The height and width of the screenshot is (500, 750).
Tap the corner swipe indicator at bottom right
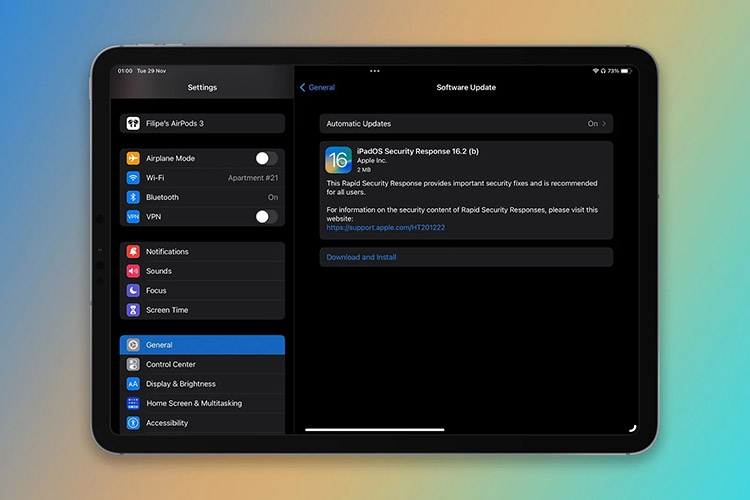point(632,428)
